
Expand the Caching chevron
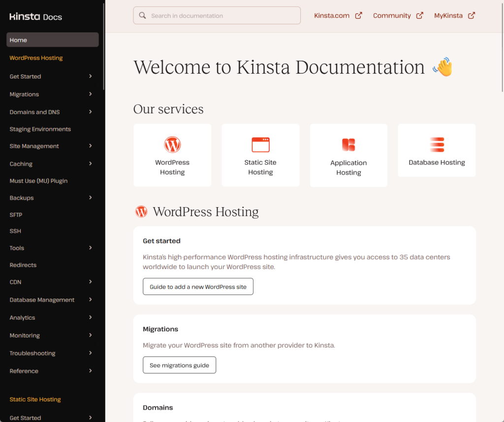pyautogui.click(x=91, y=164)
